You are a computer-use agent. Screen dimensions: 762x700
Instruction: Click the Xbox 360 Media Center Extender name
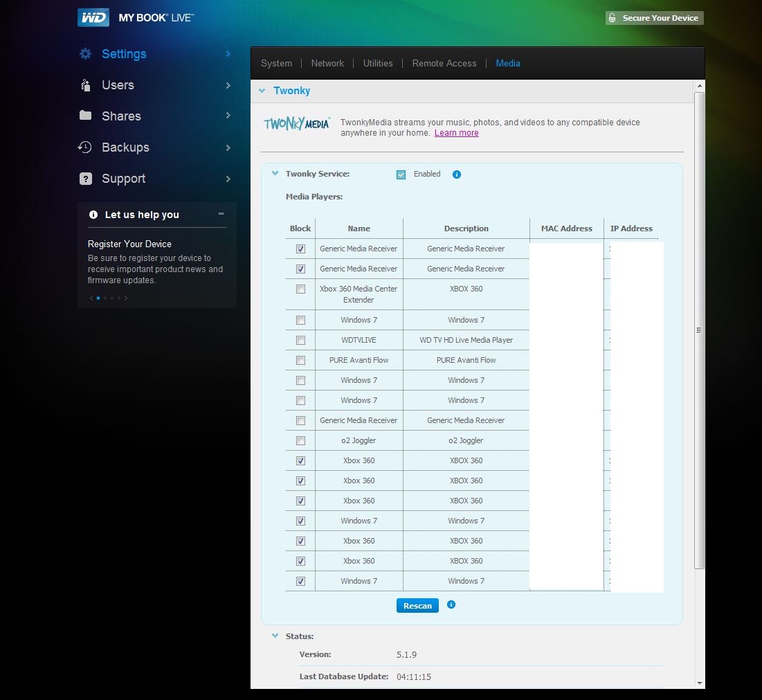point(359,294)
